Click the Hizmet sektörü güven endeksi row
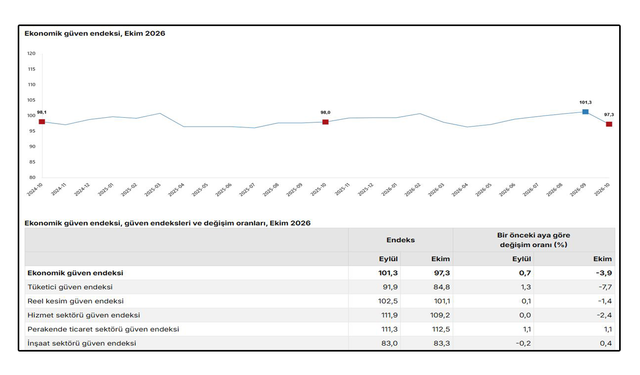Screen dimensions: 640x375 click(320, 315)
